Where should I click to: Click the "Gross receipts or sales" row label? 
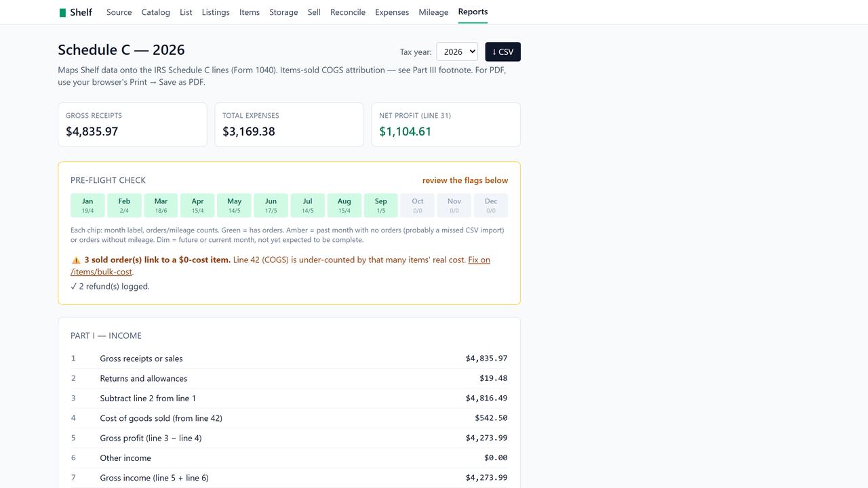tap(142, 359)
